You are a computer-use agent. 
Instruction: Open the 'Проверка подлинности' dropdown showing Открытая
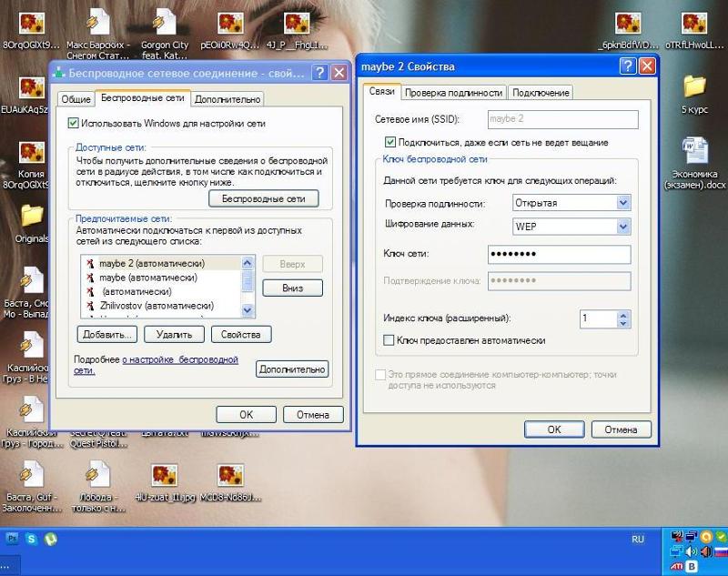623,203
